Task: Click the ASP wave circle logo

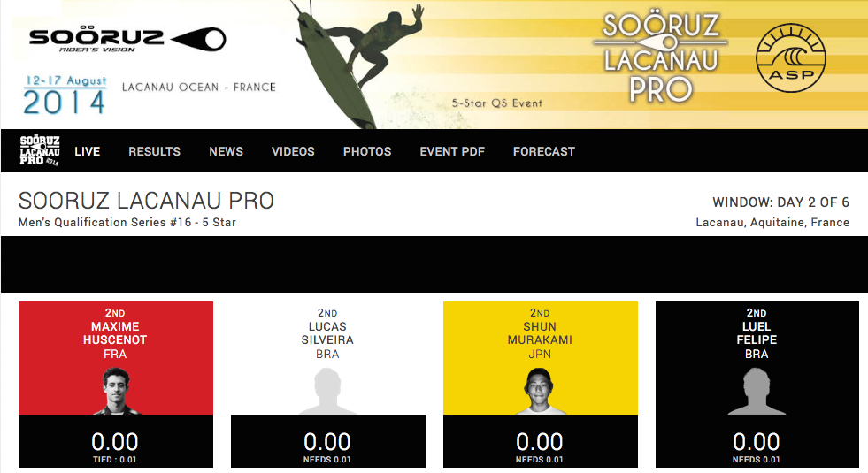Action: coord(791,58)
